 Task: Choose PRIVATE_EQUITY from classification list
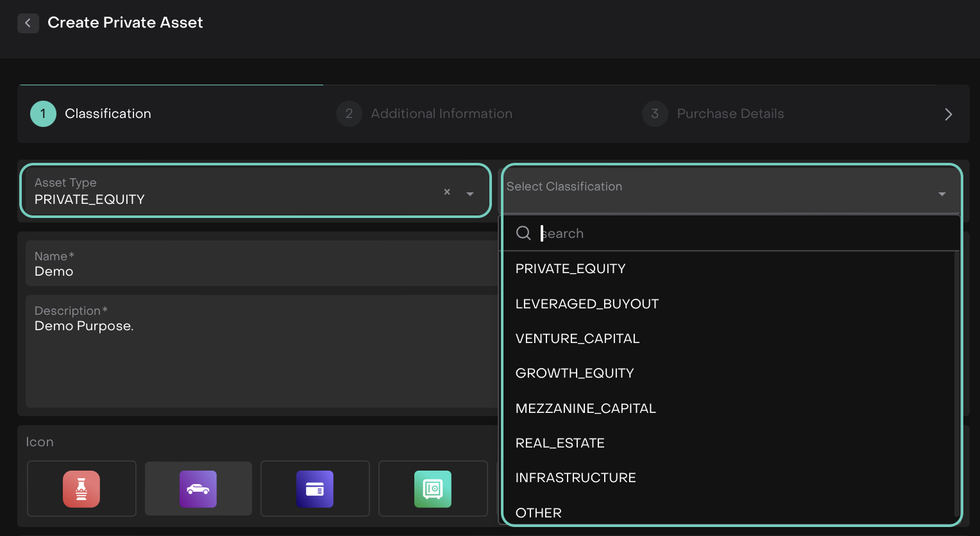pos(570,269)
